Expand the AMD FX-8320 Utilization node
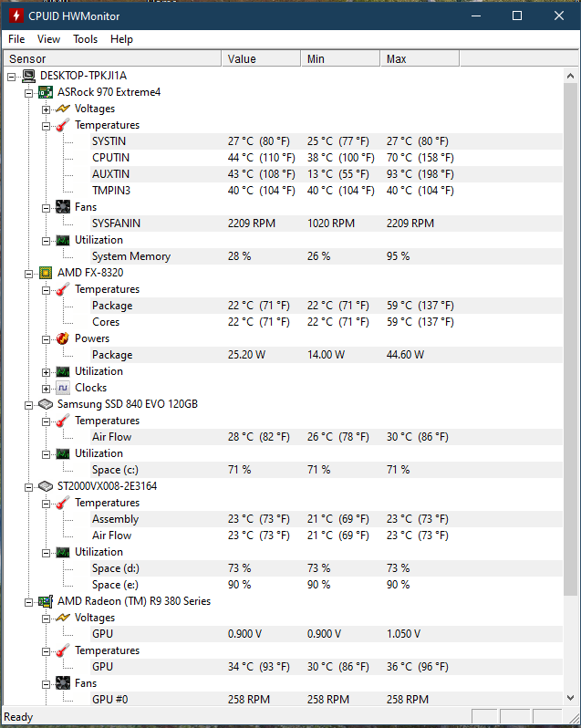This screenshot has width=581, height=728. pyautogui.click(x=46, y=373)
